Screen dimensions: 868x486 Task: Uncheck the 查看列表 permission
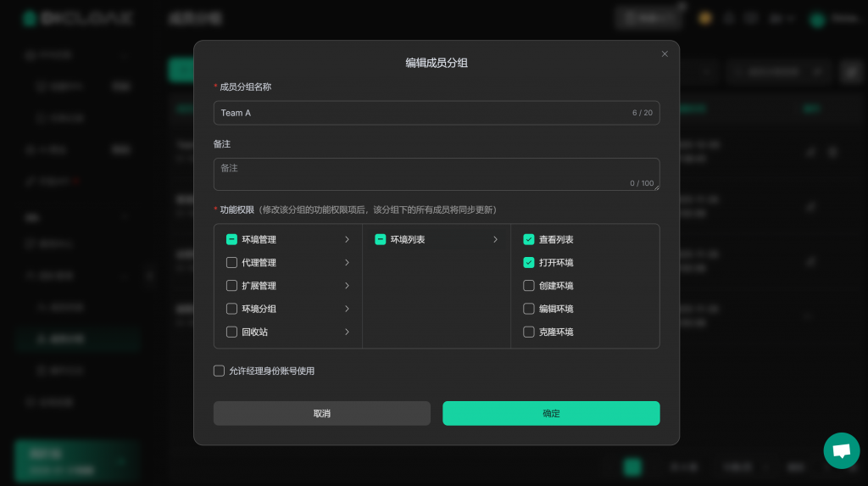point(529,240)
